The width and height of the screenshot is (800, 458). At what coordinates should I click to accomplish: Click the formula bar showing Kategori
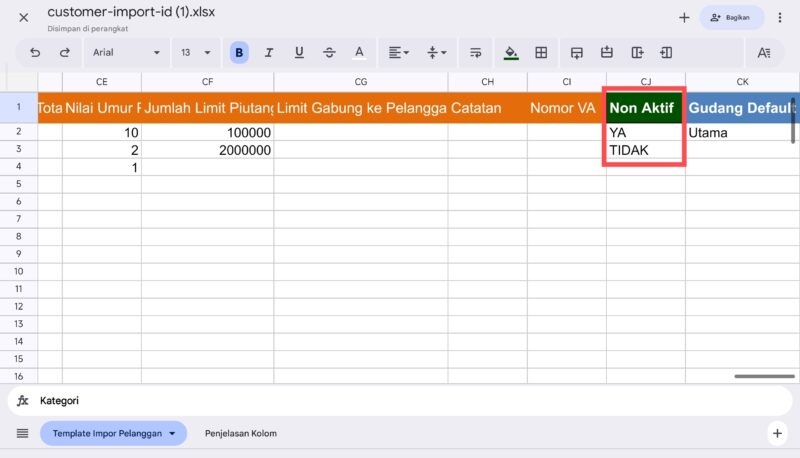click(x=400, y=400)
